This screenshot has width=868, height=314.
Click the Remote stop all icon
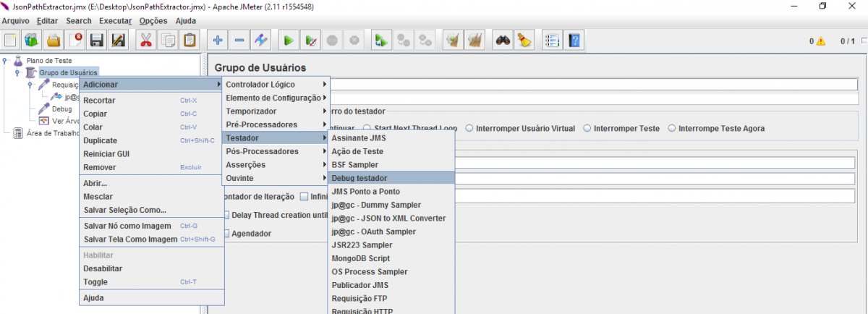(x=404, y=41)
